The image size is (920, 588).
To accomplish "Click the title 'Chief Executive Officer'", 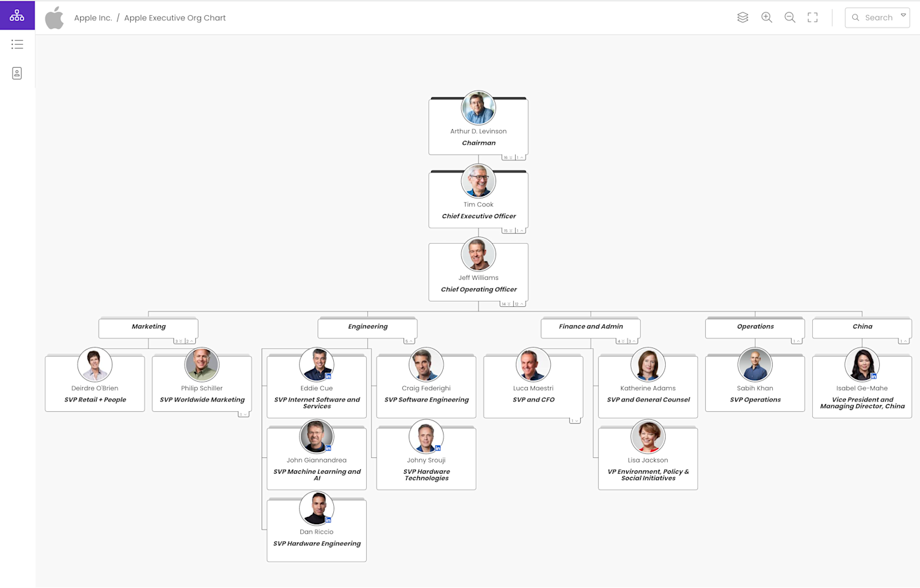I will point(479,216).
